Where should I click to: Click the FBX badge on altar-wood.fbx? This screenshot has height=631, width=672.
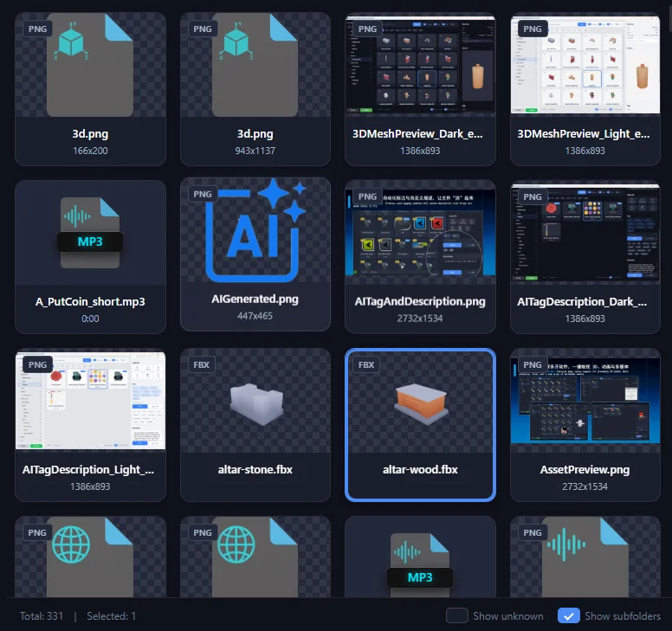(x=366, y=365)
